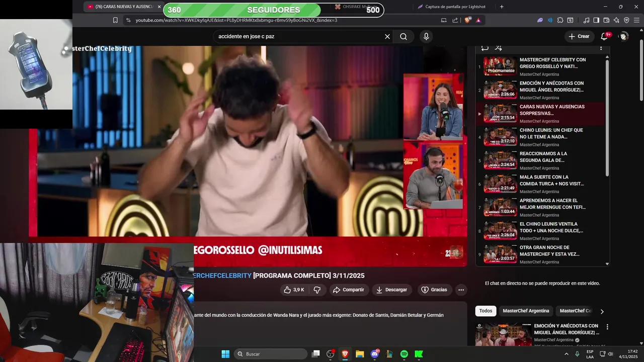The image size is (644, 362).
Task: Start voice search with the microphone icon
Action: [x=426, y=36]
